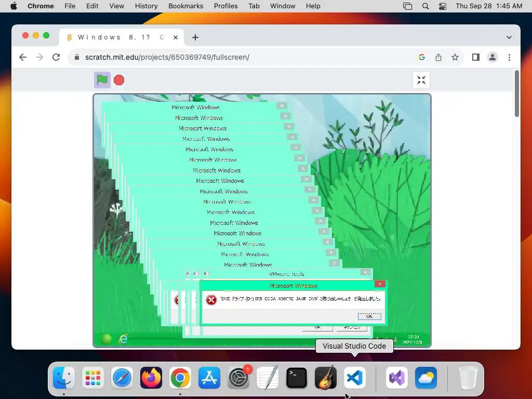
Task: Open Launchpad from the Dock
Action: coord(93,378)
